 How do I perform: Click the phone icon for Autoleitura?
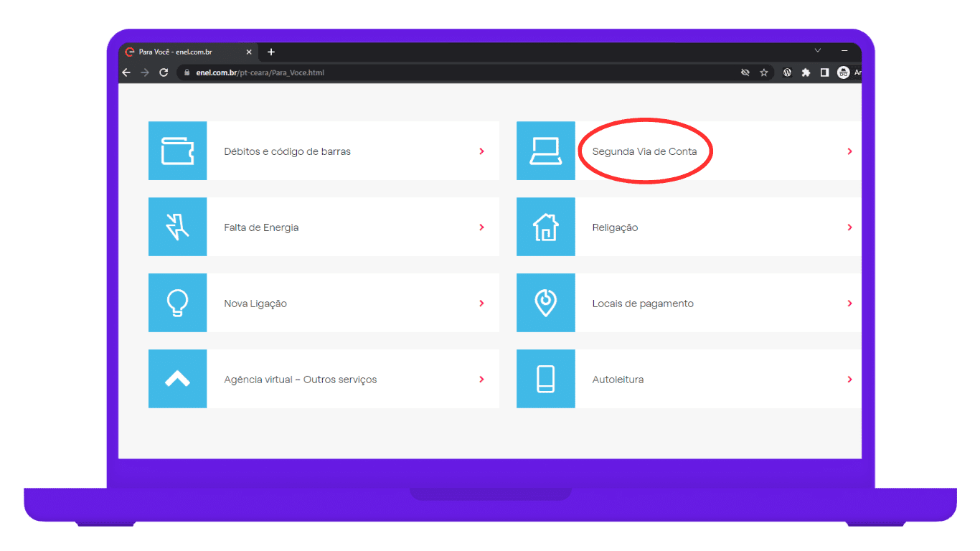click(545, 380)
